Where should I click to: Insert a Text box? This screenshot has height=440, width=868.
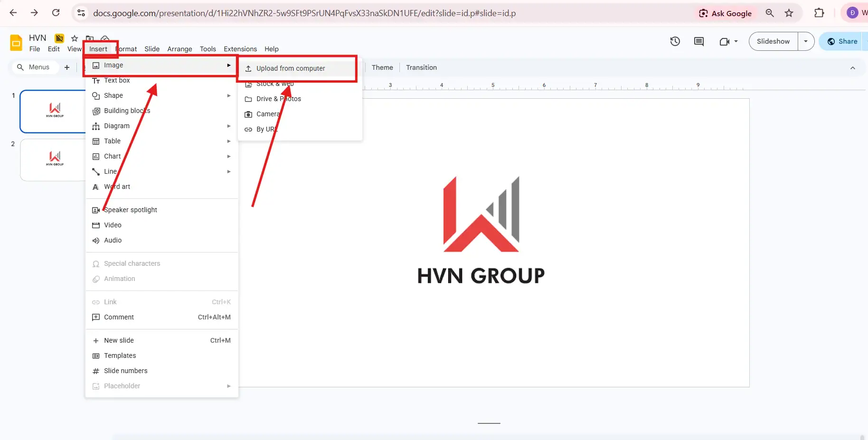point(117,81)
